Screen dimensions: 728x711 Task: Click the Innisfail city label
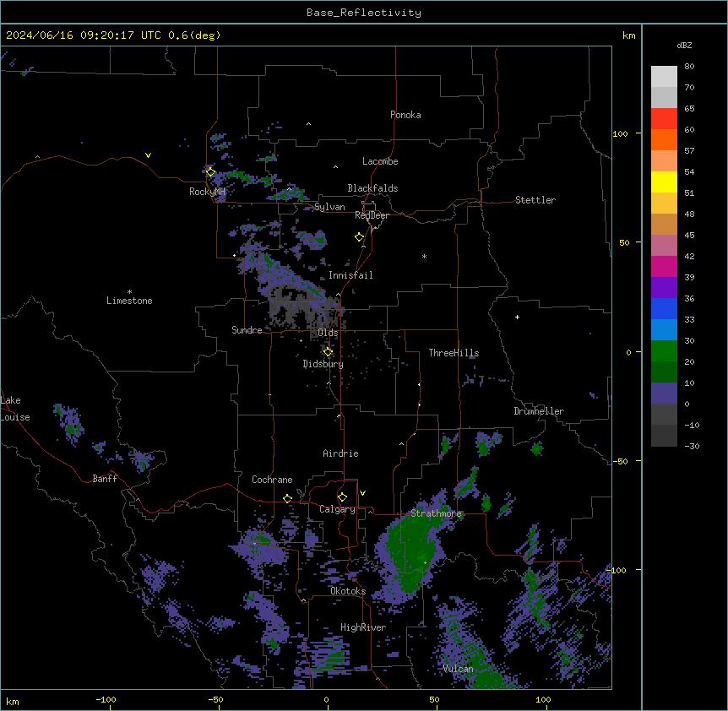coord(350,275)
